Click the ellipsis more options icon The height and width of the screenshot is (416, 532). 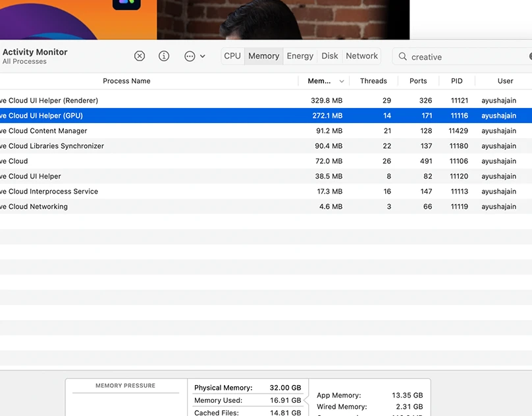(x=190, y=57)
